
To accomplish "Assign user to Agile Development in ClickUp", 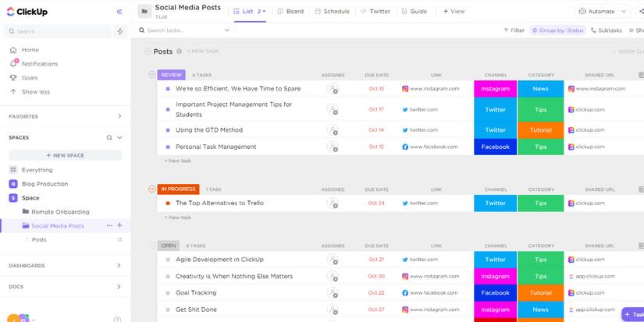I will pyautogui.click(x=333, y=260).
